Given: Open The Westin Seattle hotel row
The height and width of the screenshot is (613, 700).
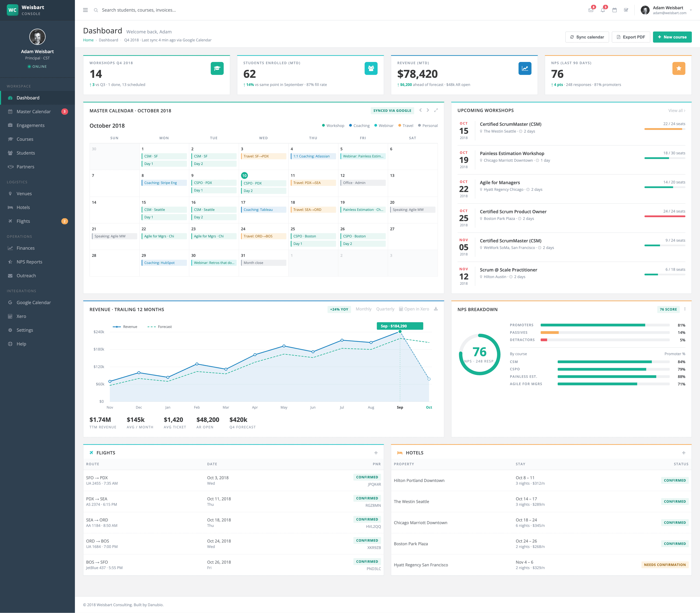Looking at the screenshot, I should click(x=541, y=501).
